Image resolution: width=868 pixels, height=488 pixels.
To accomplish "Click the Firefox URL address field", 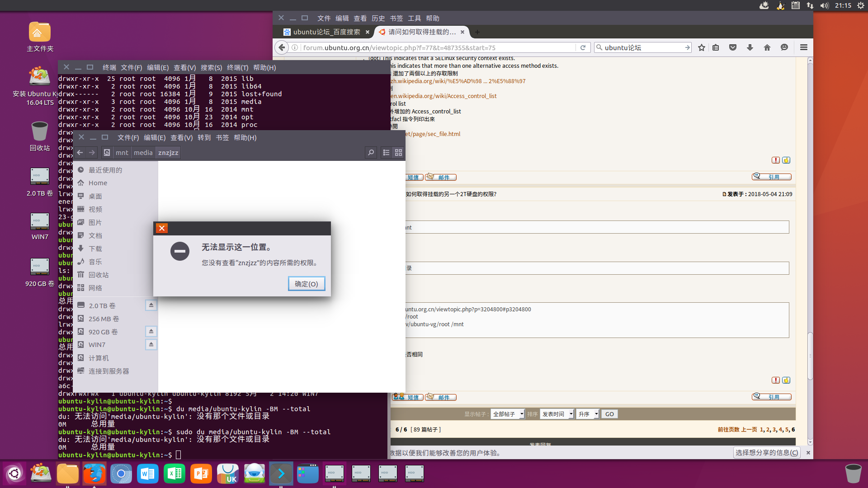I will pyautogui.click(x=438, y=47).
